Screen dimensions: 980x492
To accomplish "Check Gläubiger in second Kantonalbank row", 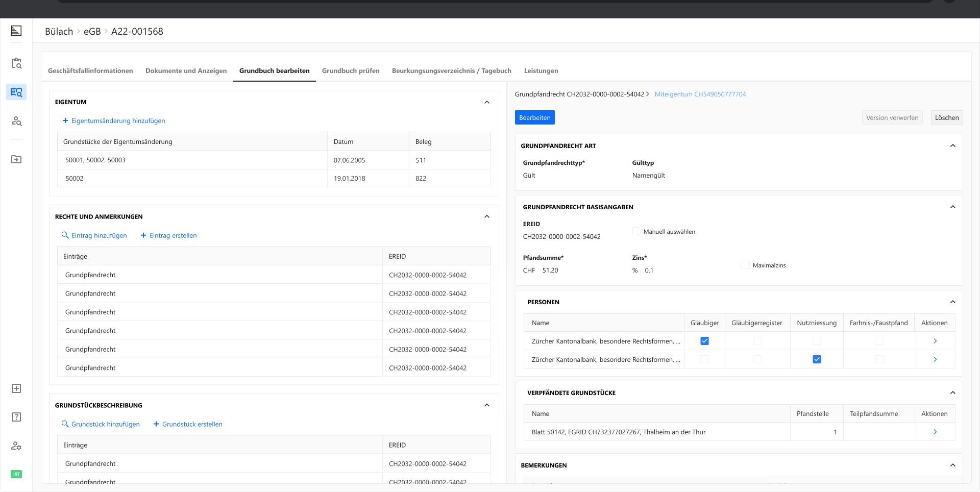I will click(704, 359).
